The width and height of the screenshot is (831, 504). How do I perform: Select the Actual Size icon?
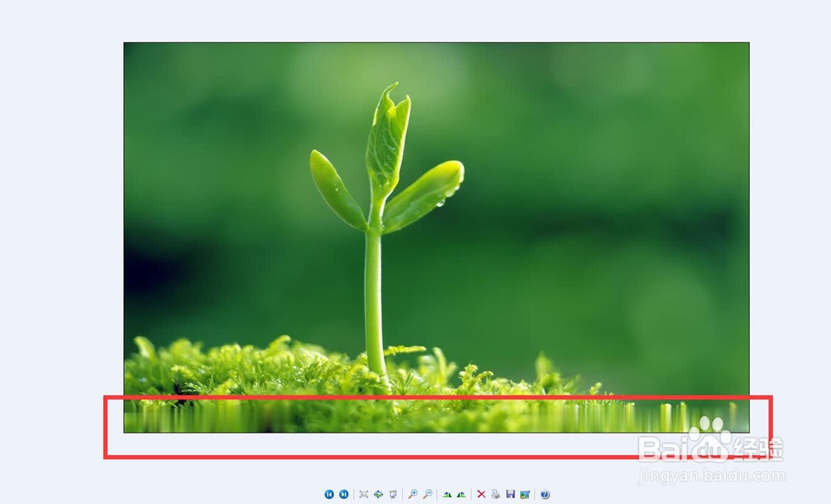(379, 493)
